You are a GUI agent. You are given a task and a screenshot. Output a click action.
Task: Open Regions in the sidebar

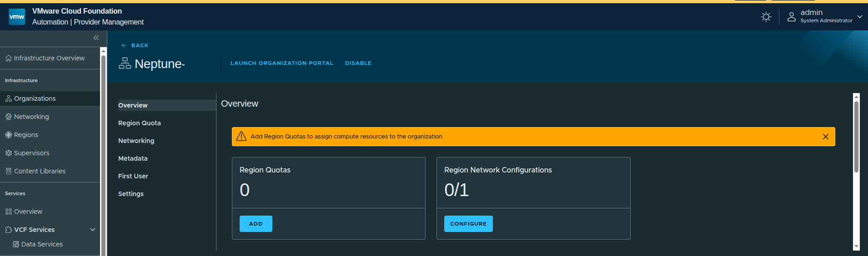tap(26, 135)
